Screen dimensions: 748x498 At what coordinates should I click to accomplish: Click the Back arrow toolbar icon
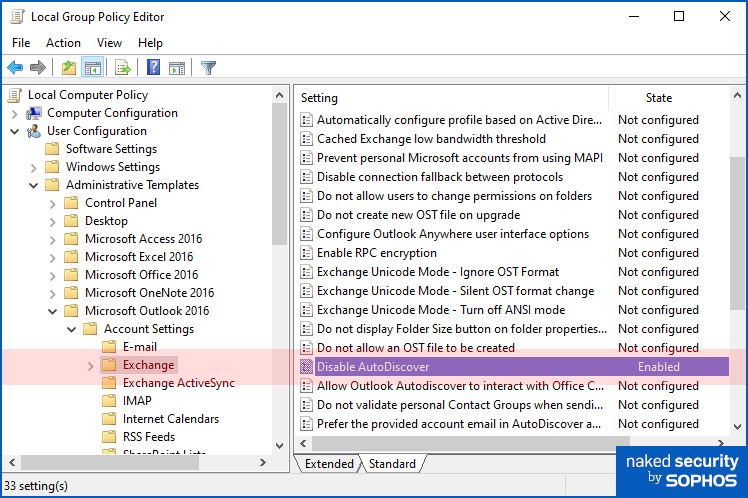[15, 68]
